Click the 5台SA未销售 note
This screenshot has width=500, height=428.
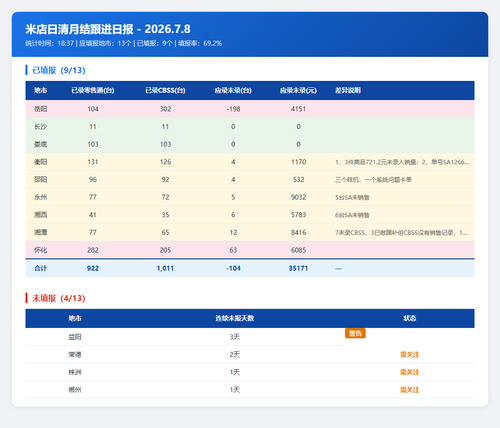pyautogui.click(x=352, y=197)
